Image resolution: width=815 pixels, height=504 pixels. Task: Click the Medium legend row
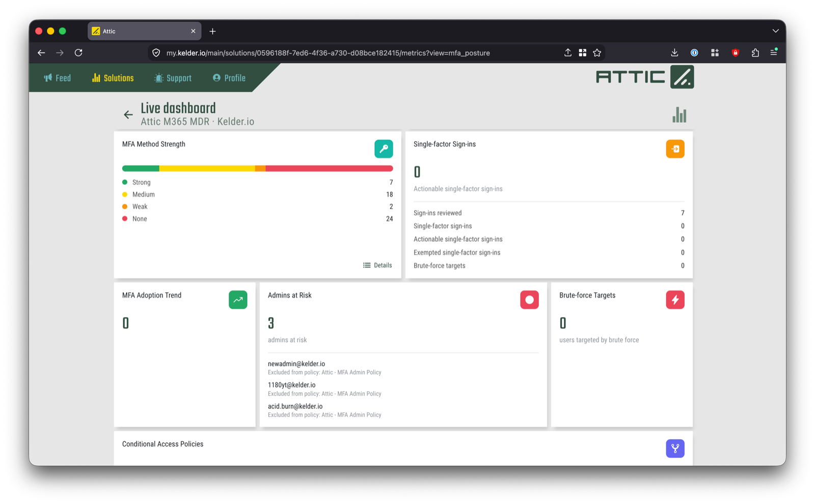click(x=257, y=194)
